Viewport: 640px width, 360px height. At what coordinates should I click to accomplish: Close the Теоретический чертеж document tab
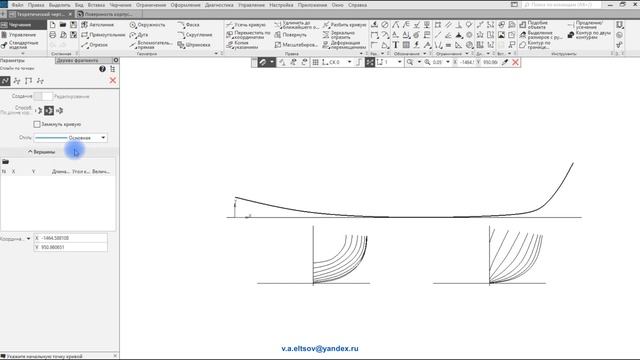70,14
